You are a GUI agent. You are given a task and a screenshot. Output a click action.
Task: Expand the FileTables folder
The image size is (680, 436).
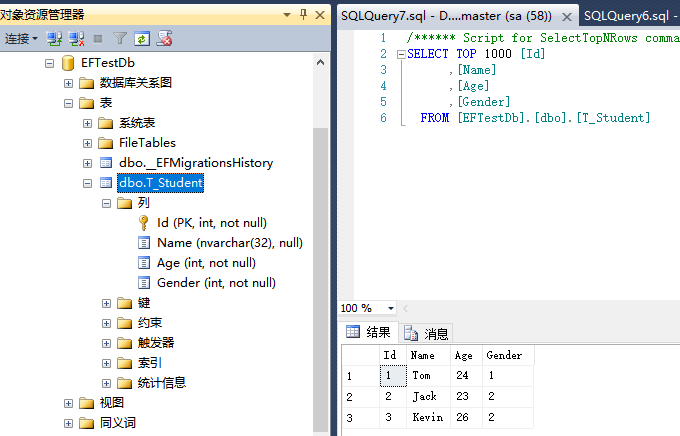tap(88, 143)
